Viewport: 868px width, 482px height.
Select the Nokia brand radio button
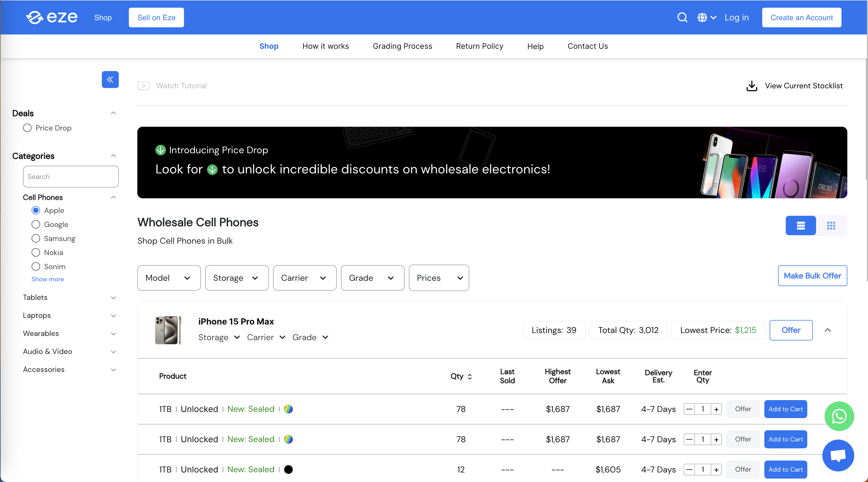36,252
